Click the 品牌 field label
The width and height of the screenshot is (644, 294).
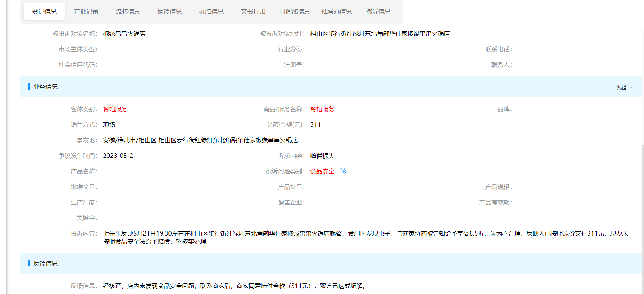505,109
